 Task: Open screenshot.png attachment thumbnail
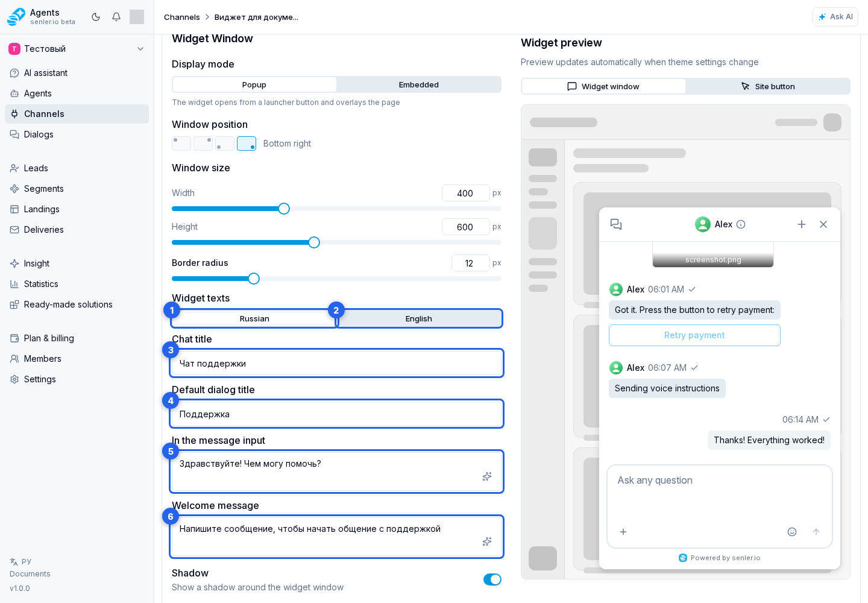[713, 254]
